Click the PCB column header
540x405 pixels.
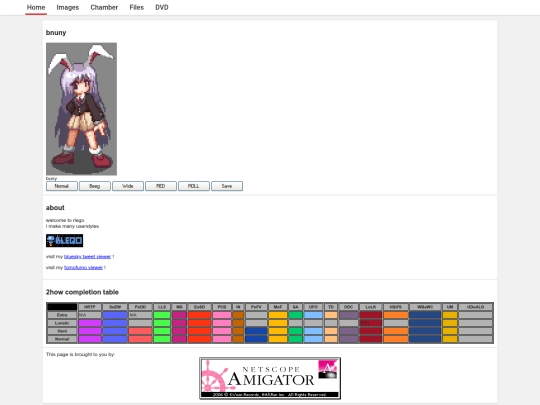(222, 307)
